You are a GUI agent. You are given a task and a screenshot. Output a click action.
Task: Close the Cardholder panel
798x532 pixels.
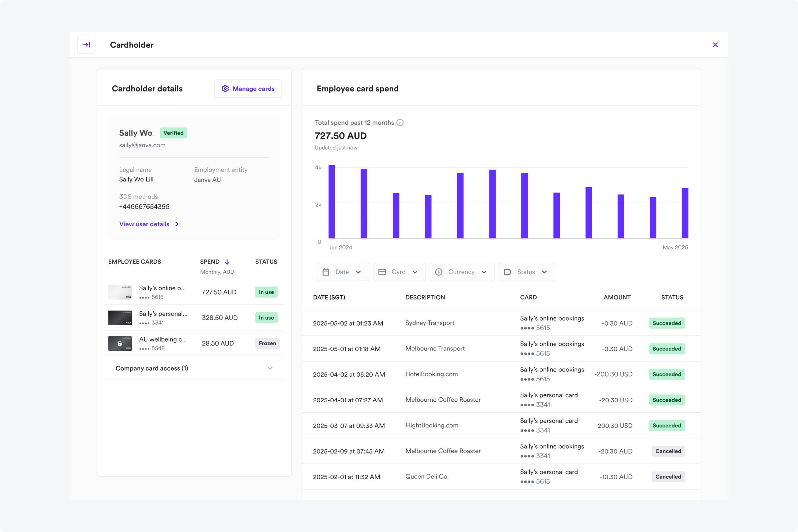coord(715,45)
